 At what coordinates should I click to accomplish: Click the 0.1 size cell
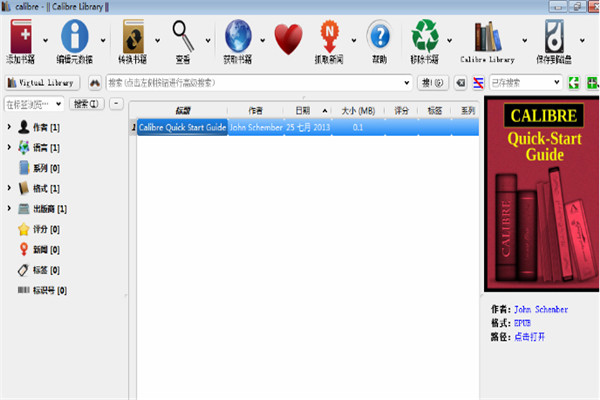click(x=358, y=127)
